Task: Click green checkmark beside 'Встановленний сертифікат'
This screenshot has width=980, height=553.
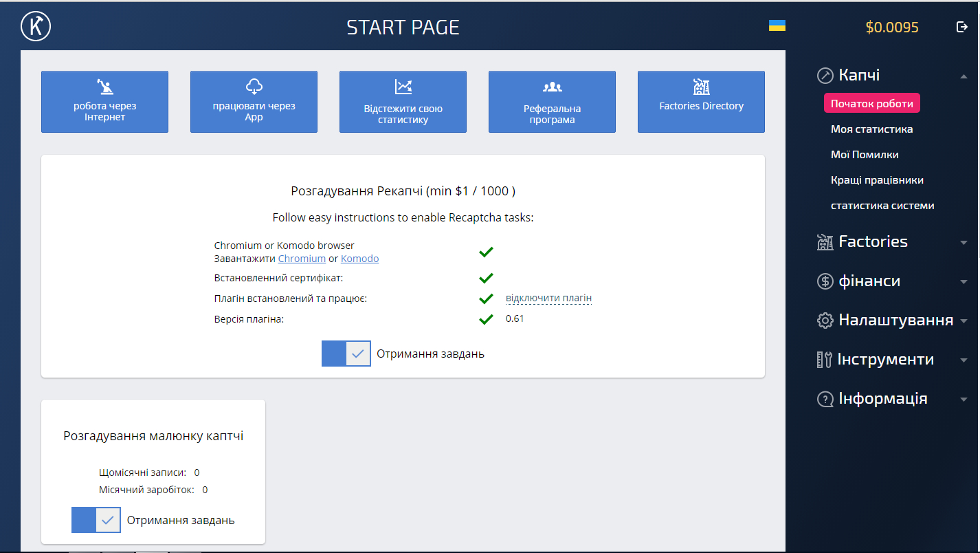Action: [486, 279]
